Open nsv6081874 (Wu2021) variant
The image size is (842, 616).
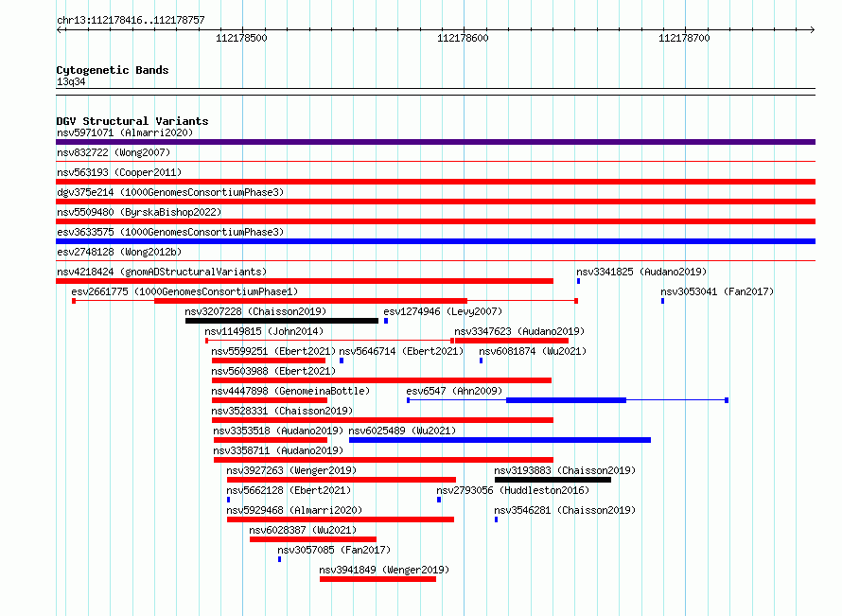point(533,351)
